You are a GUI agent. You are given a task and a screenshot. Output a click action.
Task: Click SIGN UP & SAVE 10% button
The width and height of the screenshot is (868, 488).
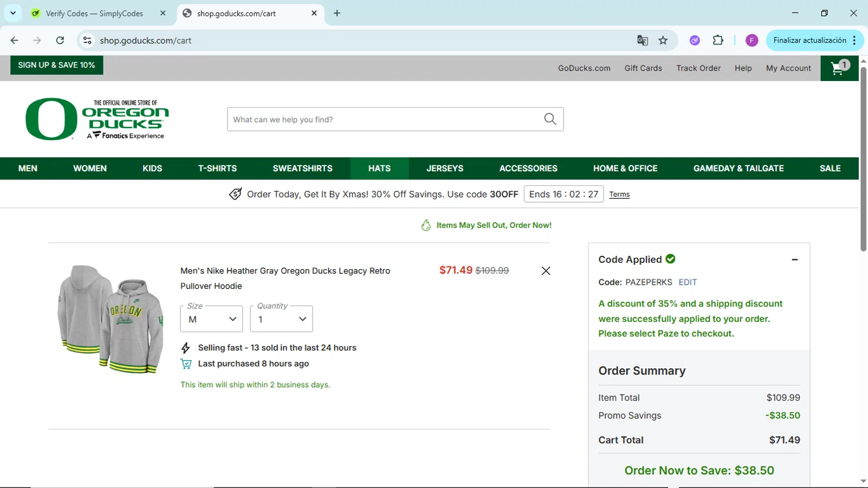(57, 65)
